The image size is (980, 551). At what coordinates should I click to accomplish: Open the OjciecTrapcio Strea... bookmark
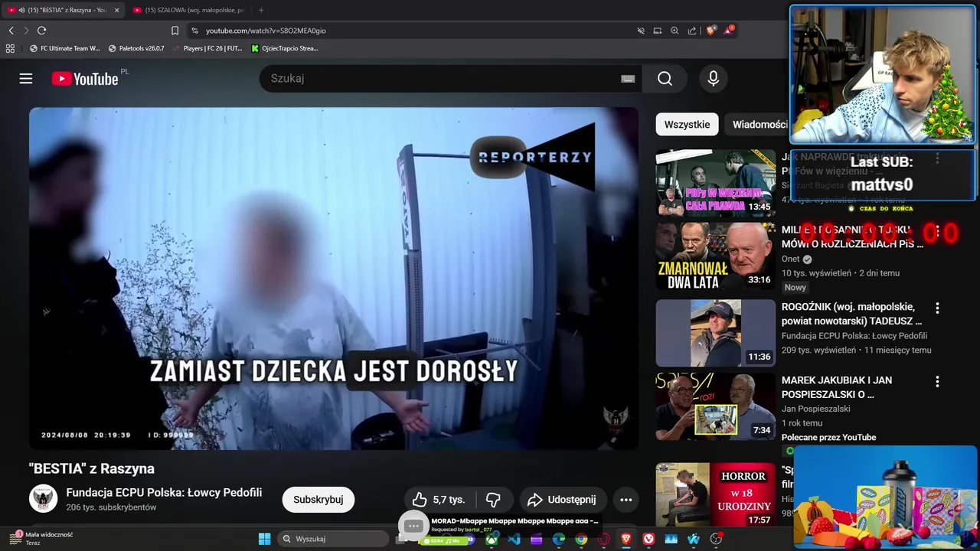pos(285,48)
